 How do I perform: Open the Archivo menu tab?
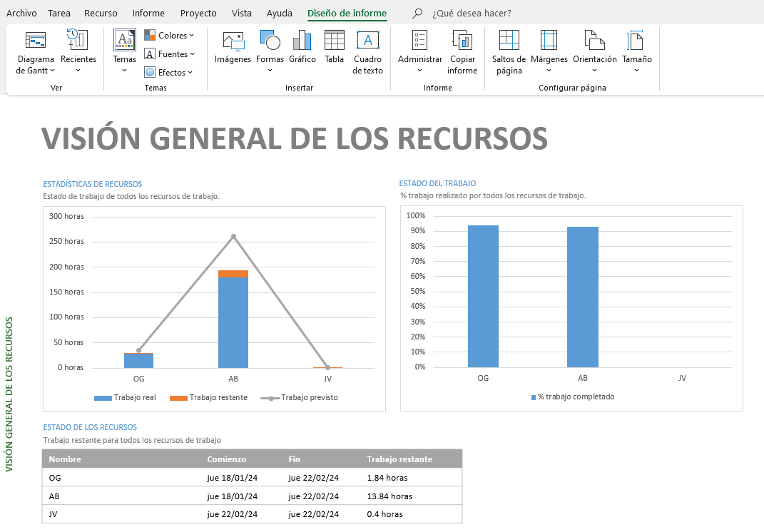tap(21, 14)
